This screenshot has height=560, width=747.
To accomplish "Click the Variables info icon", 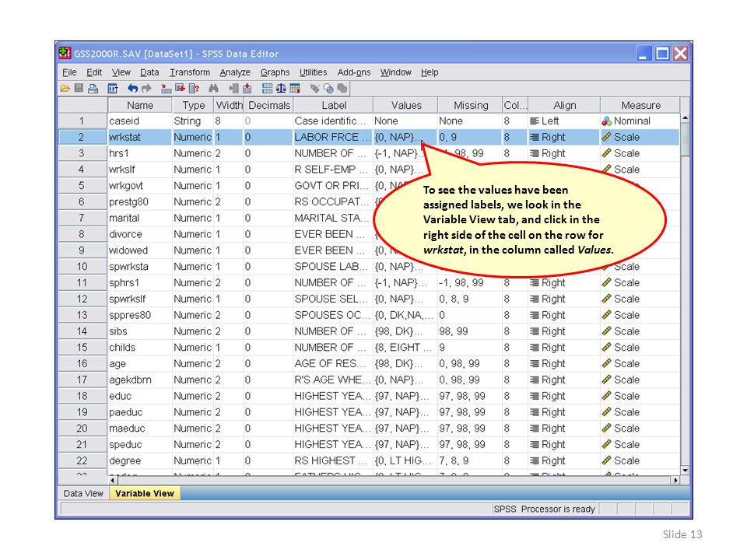I will coord(194,88).
